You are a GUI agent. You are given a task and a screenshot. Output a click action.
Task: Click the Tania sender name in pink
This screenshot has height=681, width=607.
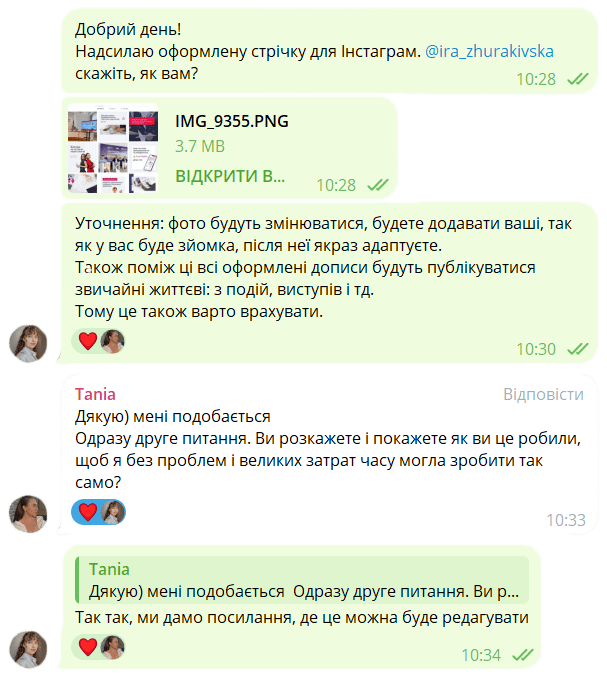coord(95,394)
